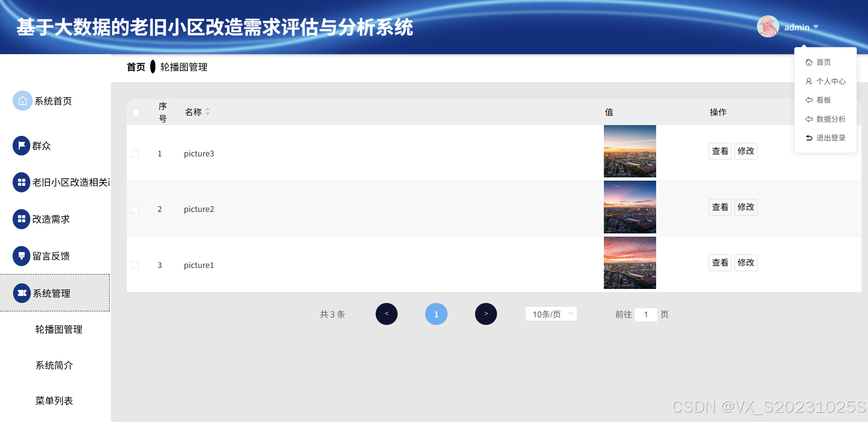This screenshot has width=868, height=422.
Task: Check the box for picture3 row
Action: pos(135,154)
